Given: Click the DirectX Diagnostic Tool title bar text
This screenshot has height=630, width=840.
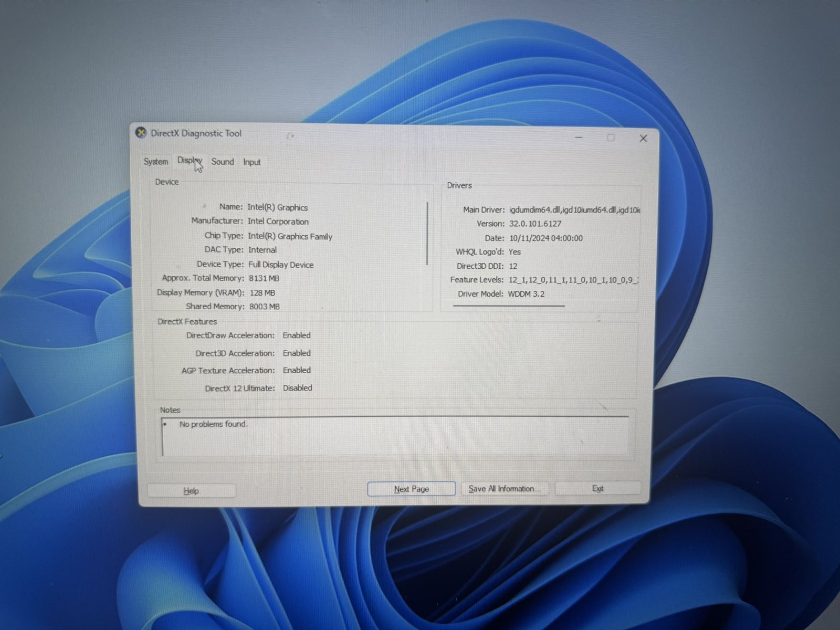Looking at the screenshot, I should click(196, 133).
